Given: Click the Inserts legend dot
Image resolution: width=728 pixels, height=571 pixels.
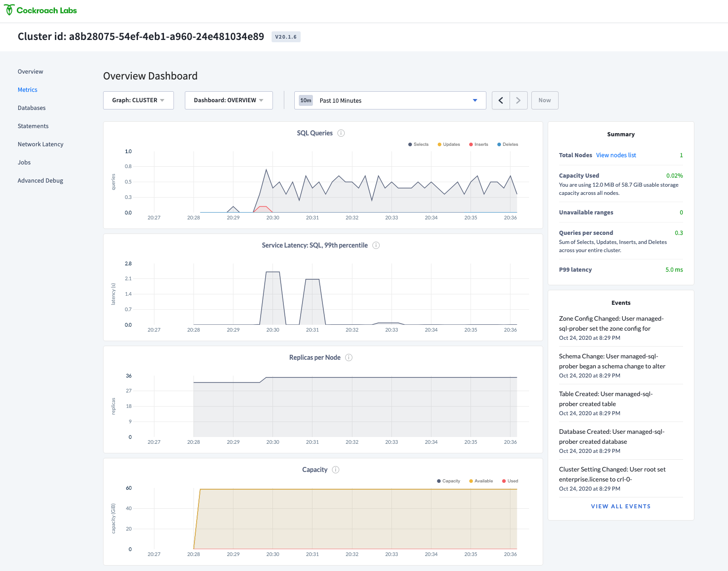Looking at the screenshot, I should click(471, 144).
